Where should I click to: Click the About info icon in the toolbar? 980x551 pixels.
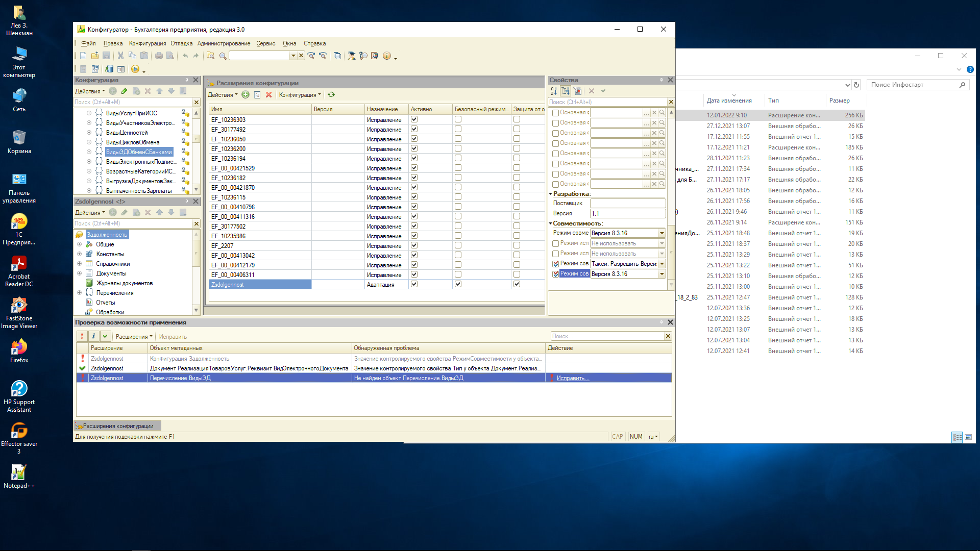387,56
